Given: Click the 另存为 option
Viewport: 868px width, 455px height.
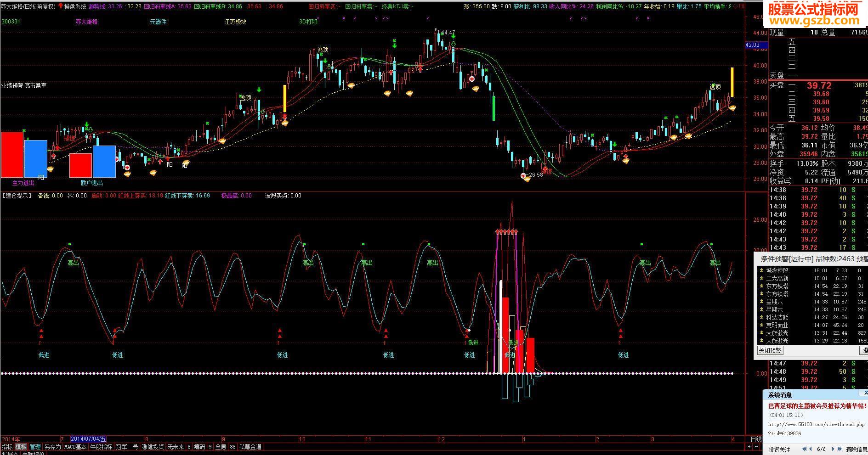Looking at the screenshot, I should (52, 447).
